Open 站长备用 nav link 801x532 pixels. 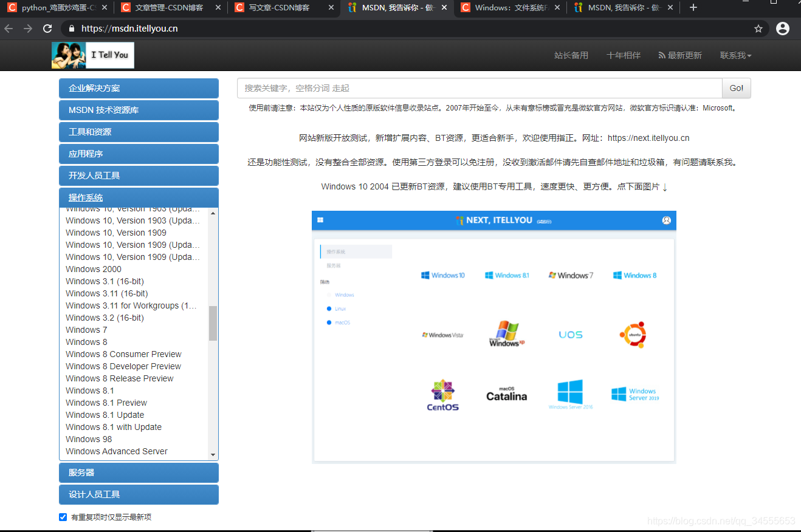pyautogui.click(x=571, y=55)
